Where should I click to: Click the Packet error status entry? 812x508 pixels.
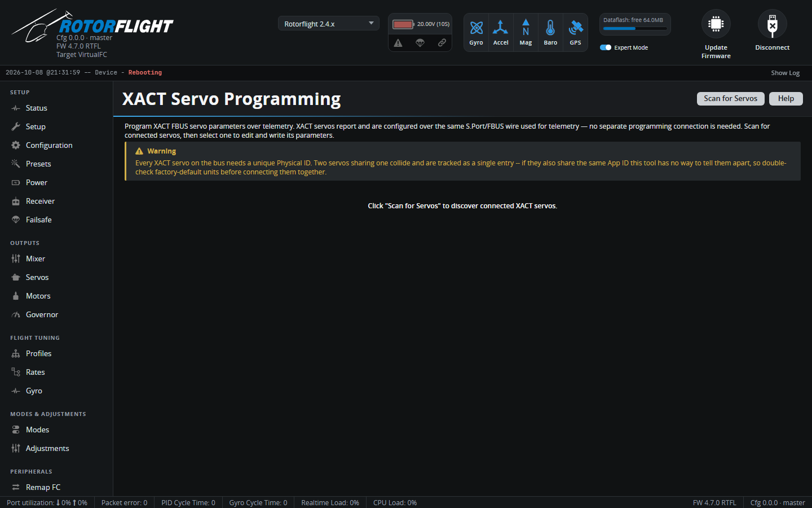124,503
